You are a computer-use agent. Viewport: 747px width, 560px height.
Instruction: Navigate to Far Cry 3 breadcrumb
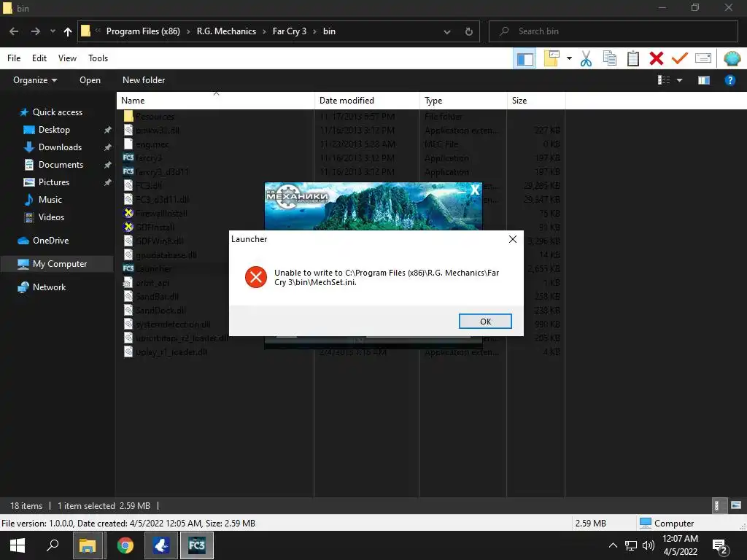click(289, 31)
